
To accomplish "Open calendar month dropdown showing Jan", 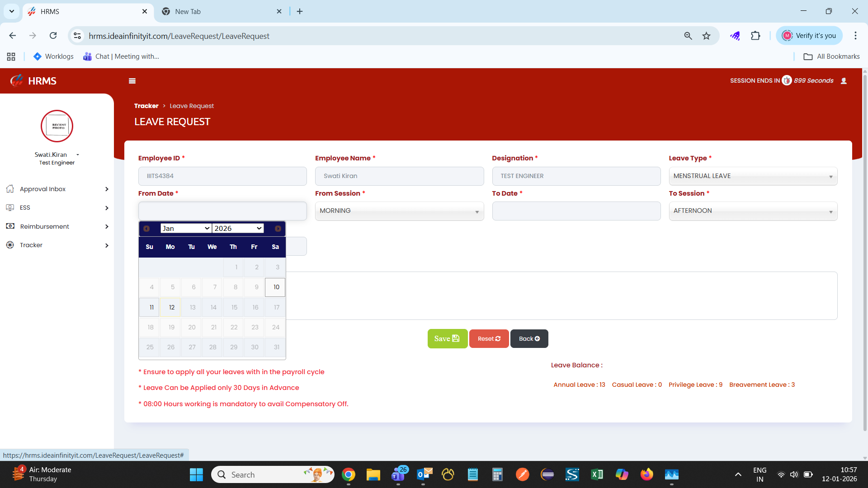I will click(186, 229).
